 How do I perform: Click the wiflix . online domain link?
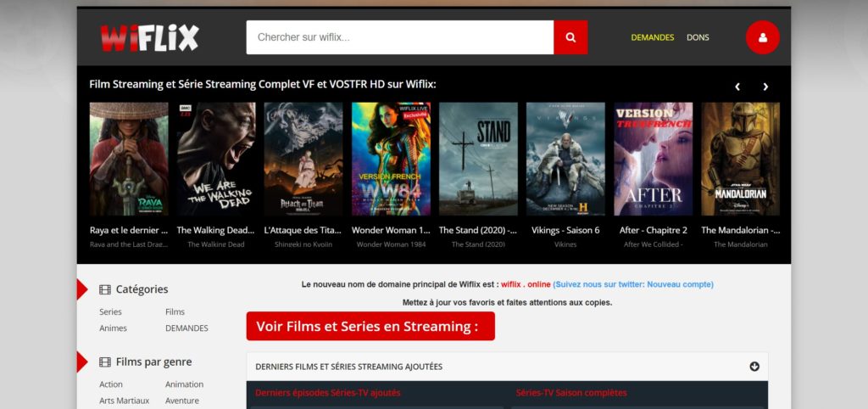tap(526, 284)
